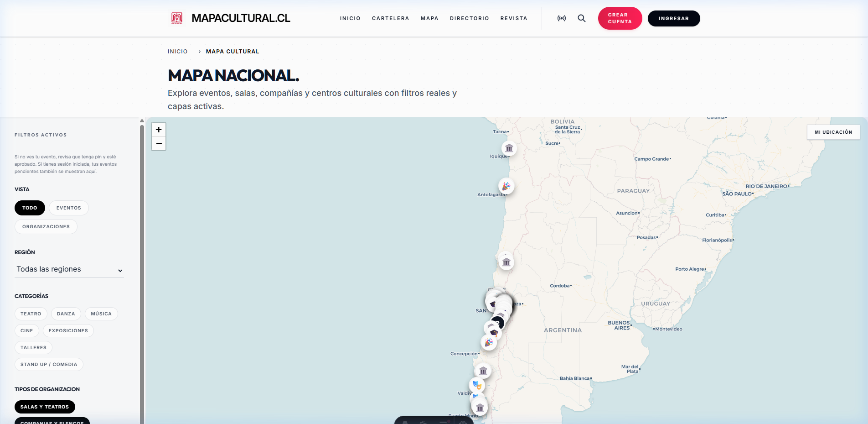Click the INGRESAR button
Image resolution: width=868 pixels, height=424 pixels.
[x=674, y=18]
